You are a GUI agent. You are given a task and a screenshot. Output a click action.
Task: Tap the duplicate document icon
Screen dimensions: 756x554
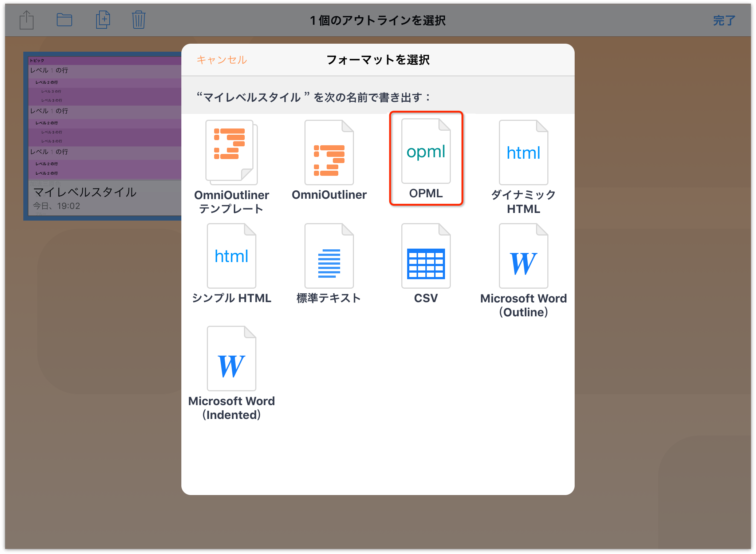103,20
